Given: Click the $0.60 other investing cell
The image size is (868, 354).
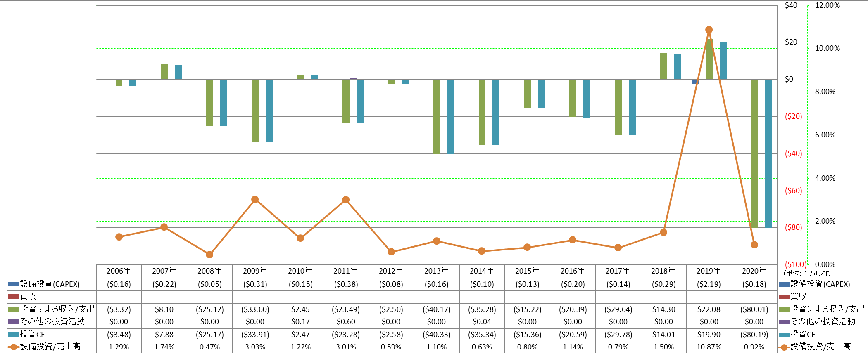Looking at the screenshot, I should (x=346, y=322).
